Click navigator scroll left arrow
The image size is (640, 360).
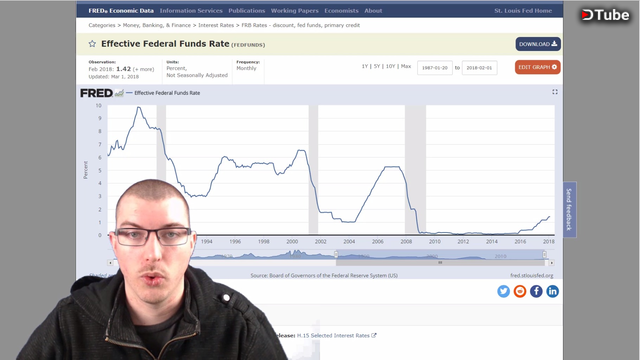(x=110, y=263)
